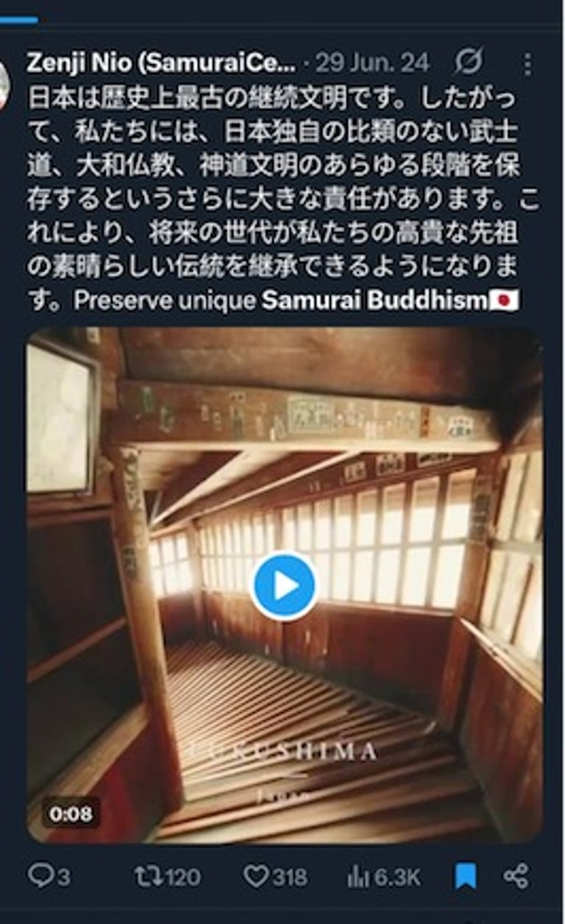Click the blue tab indicator at top
565x924 pixels.
pyautogui.click(x=19, y=20)
